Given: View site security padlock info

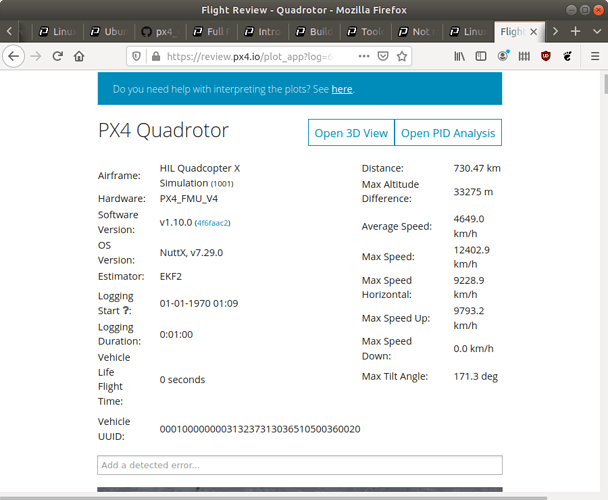Looking at the screenshot, I should tap(156, 57).
